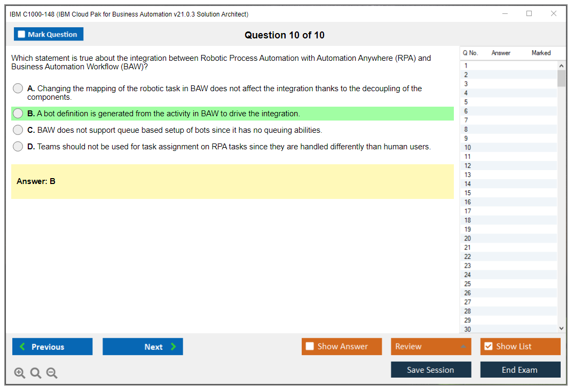Choose answer B radio button

[18, 114]
